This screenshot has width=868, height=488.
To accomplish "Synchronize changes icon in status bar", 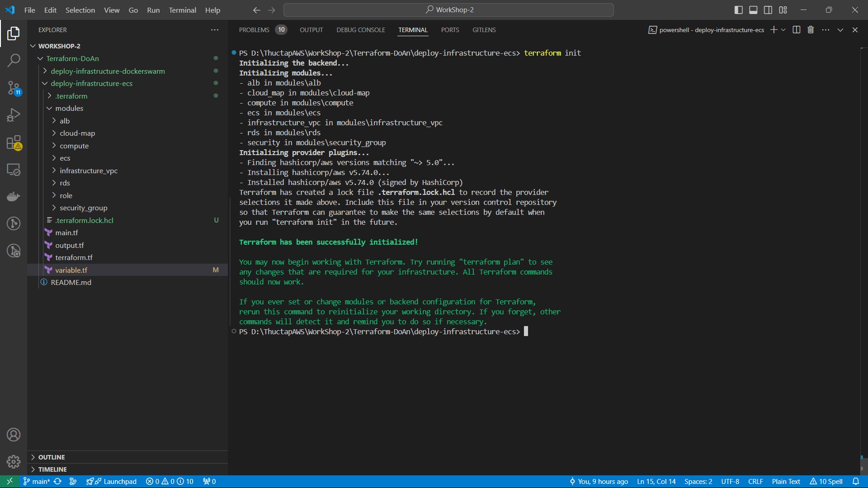I will click(x=57, y=481).
